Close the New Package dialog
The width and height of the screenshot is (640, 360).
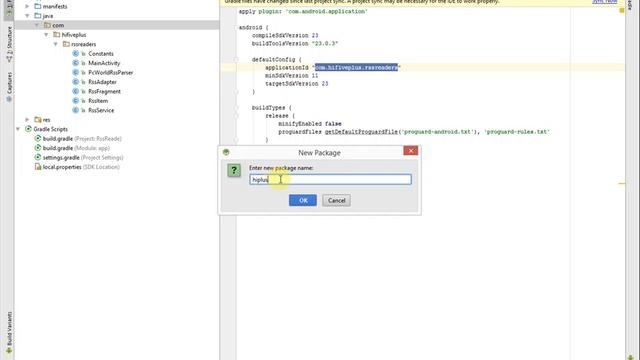(x=411, y=151)
